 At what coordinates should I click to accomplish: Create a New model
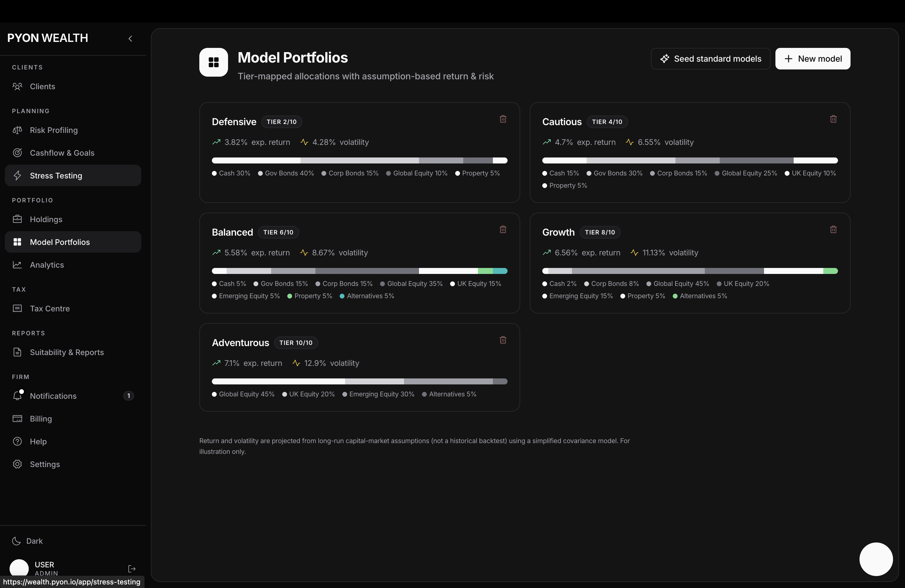click(x=813, y=59)
